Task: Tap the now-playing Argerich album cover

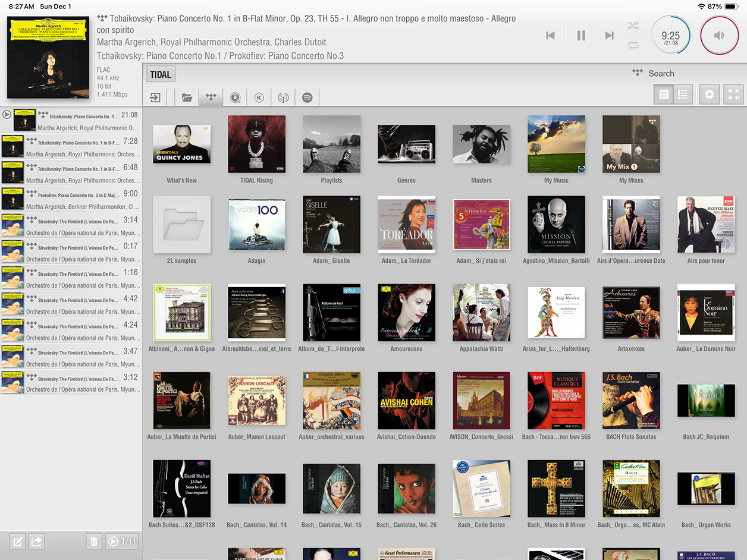Action: 49,57
